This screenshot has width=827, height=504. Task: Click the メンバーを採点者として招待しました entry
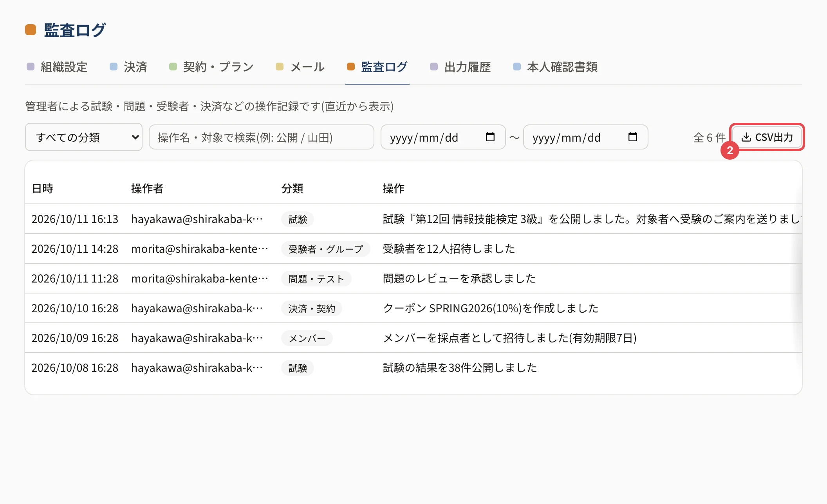(510, 338)
